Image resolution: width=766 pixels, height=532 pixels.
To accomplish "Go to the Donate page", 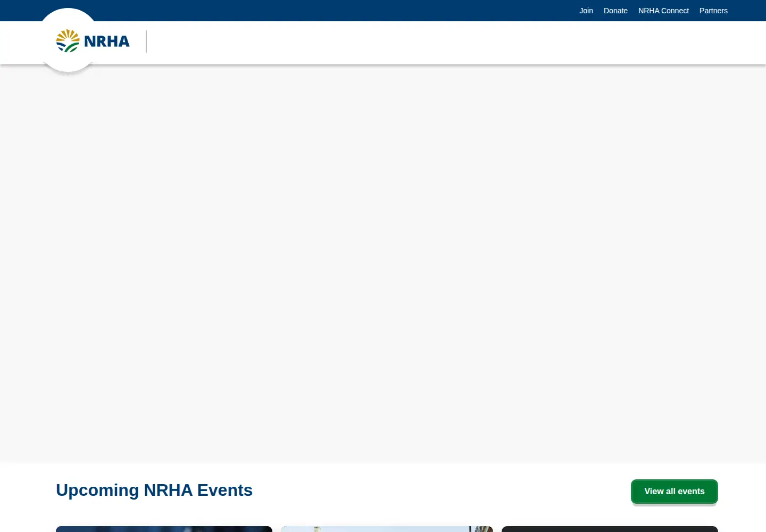I will point(615,11).
